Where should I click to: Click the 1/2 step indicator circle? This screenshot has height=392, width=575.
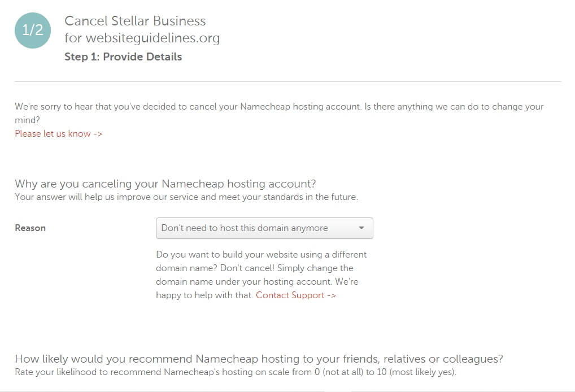pyautogui.click(x=33, y=30)
